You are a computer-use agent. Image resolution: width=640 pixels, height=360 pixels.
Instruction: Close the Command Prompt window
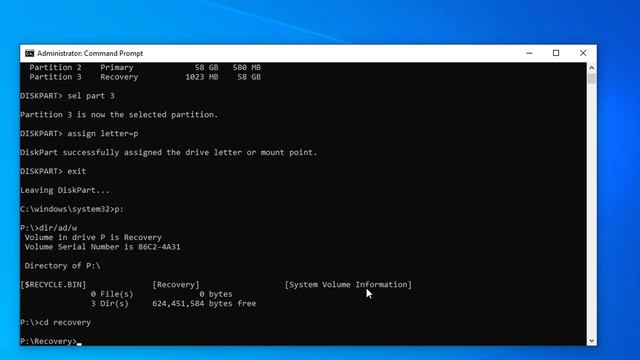tap(583, 53)
